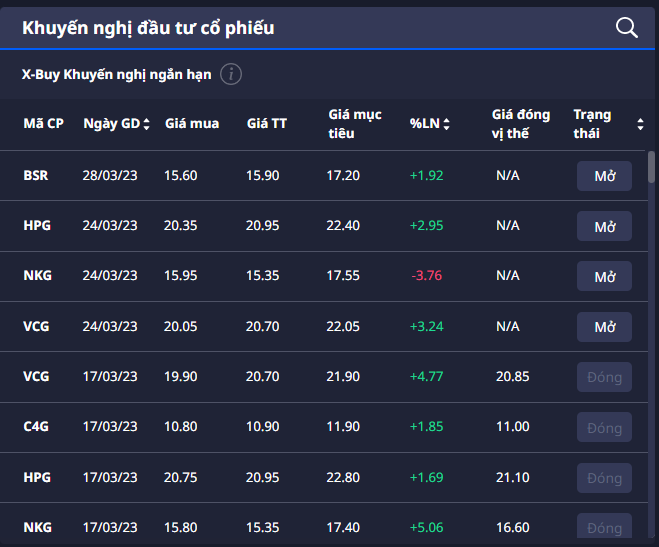Viewport: 659px width, 547px height.
Task: Sort by Trạng thái column arrows
Action: pyautogui.click(x=640, y=124)
